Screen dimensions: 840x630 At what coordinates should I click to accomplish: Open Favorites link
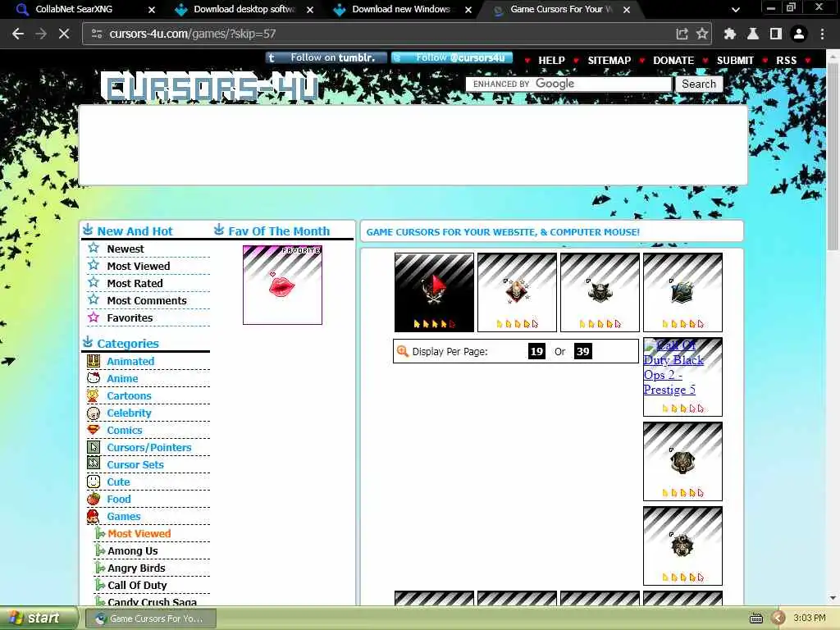click(x=130, y=317)
